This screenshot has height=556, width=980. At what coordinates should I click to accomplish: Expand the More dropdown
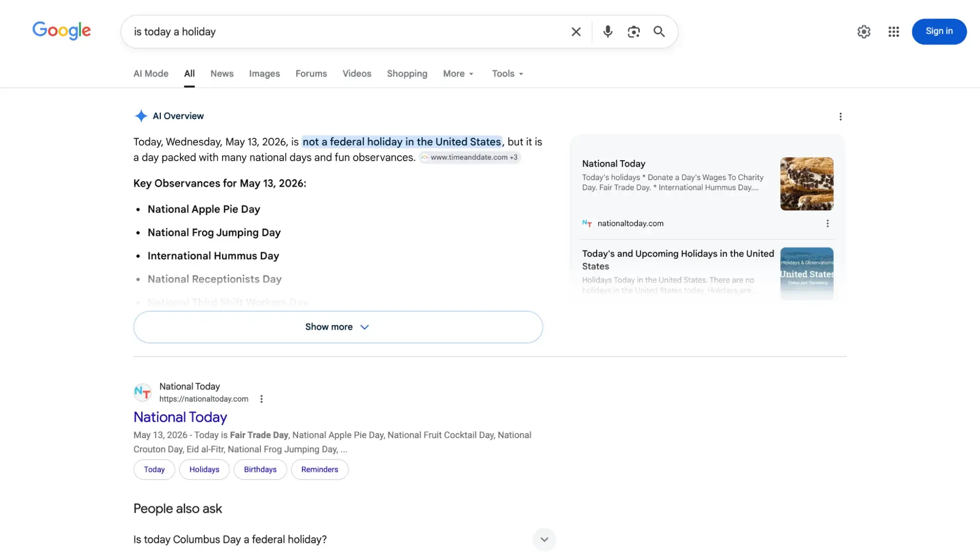pos(458,73)
